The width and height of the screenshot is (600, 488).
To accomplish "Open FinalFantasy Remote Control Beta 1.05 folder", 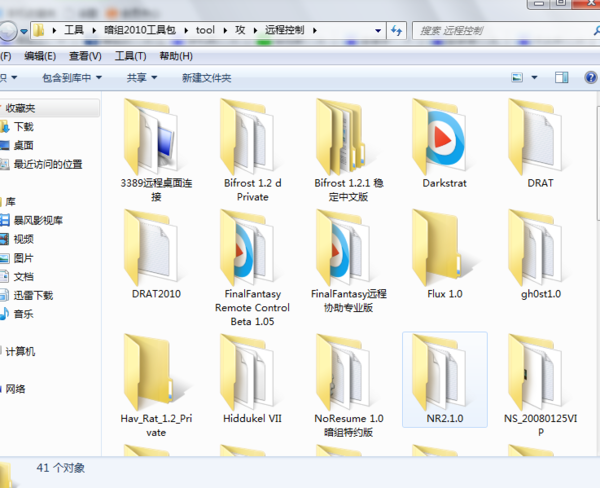I will coord(253,268).
